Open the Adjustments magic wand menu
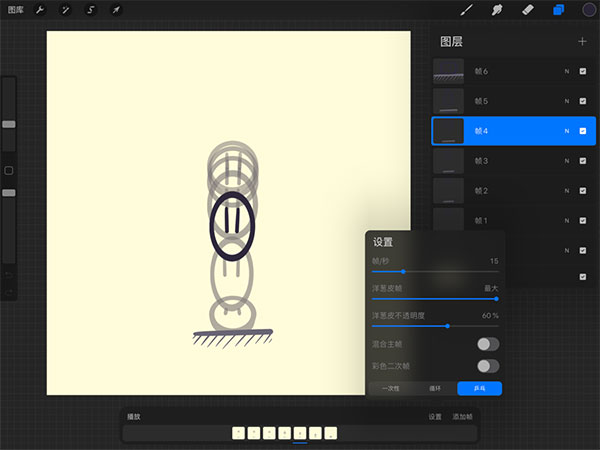This screenshot has width=600, height=450. point(65,10)
